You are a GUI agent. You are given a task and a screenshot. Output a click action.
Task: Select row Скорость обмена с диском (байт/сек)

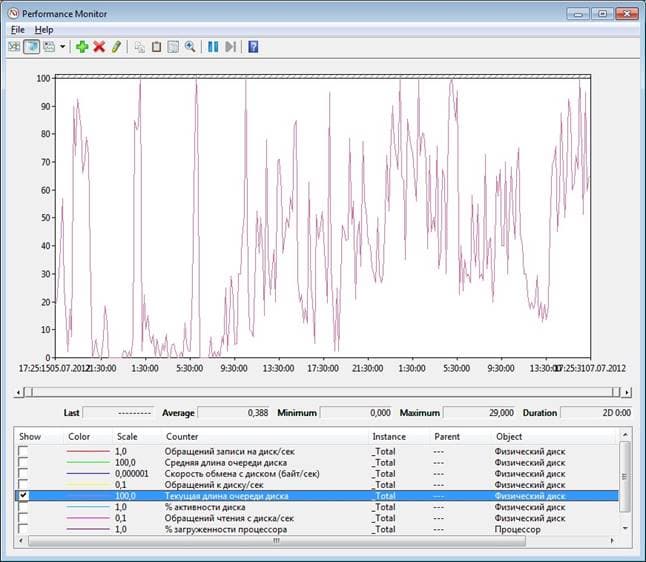pos(316,474)
